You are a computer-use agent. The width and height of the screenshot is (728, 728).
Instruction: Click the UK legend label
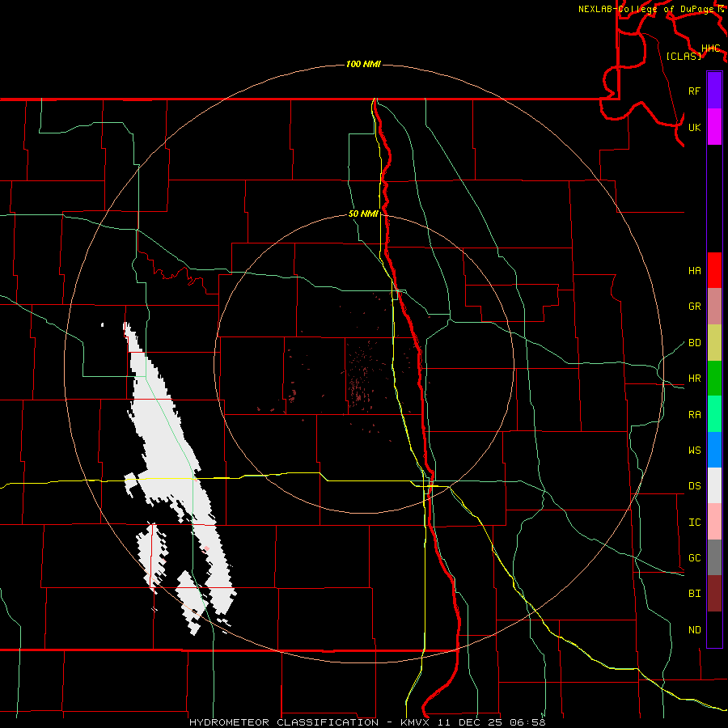[695, 127]
